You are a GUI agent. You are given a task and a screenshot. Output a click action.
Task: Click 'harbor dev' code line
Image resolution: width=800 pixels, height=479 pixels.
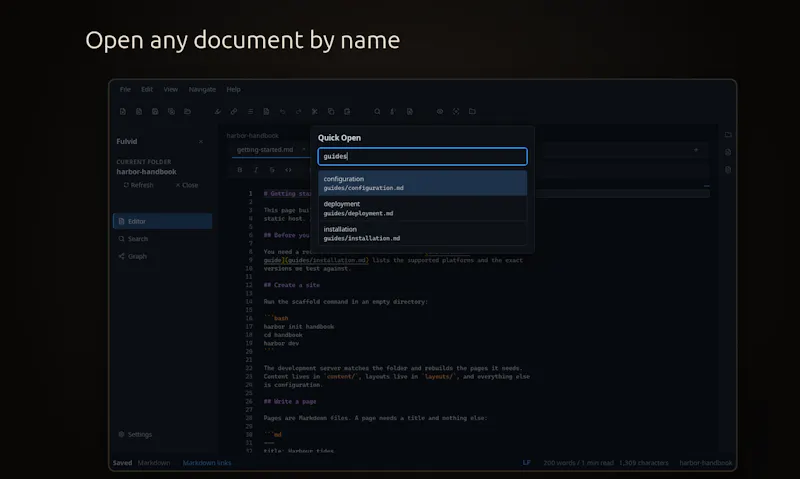point(281,343)
